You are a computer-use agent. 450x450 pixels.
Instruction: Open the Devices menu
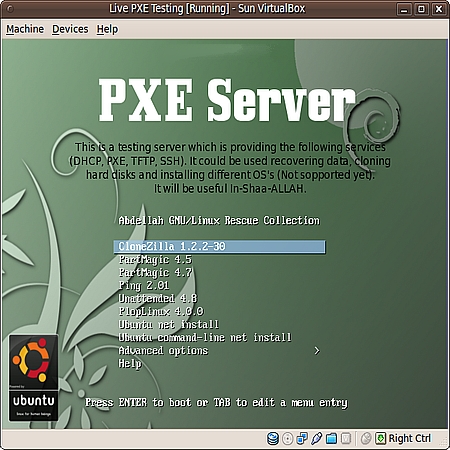pos(70,29)
